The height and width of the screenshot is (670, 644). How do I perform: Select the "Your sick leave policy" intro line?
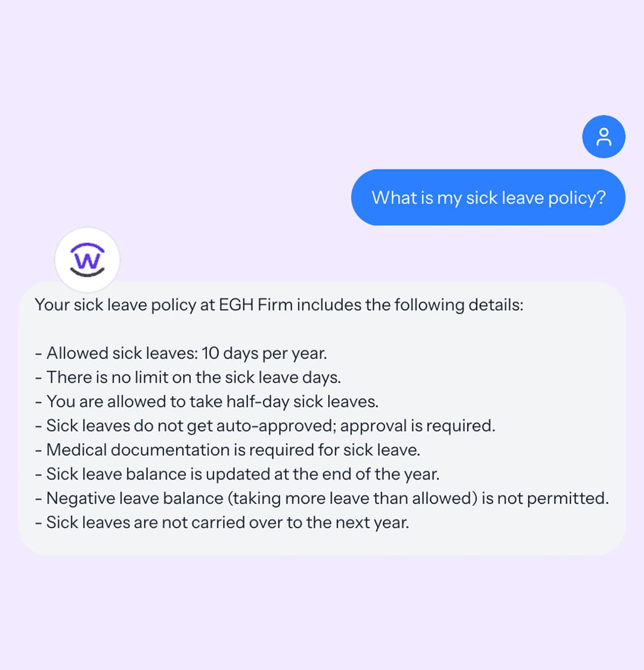278,305
